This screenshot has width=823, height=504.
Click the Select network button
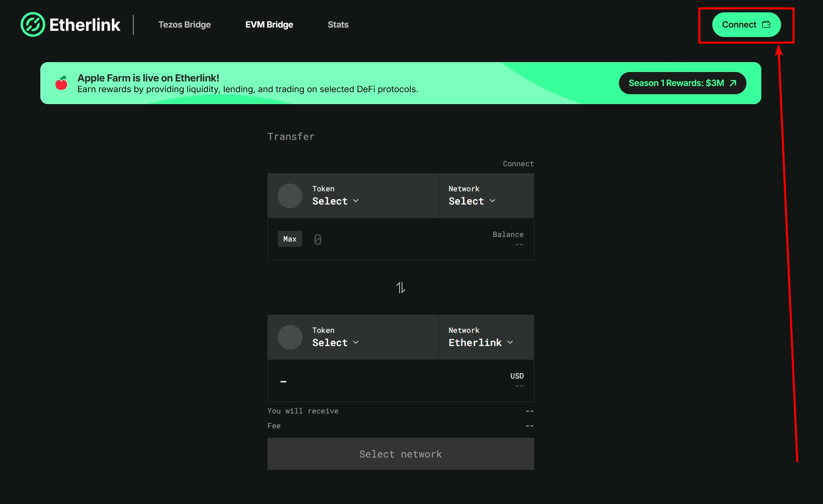pos(400,454)
